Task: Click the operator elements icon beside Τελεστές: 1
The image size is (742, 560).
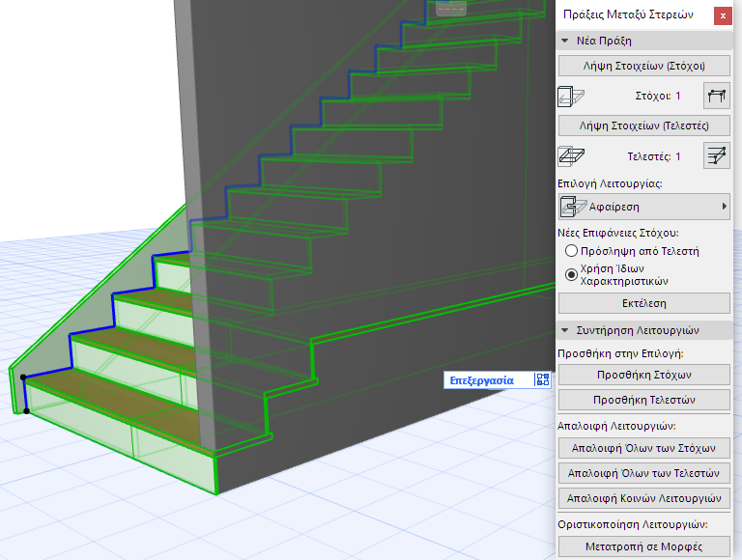Action: pyautogui.click(x=571, y=156)
